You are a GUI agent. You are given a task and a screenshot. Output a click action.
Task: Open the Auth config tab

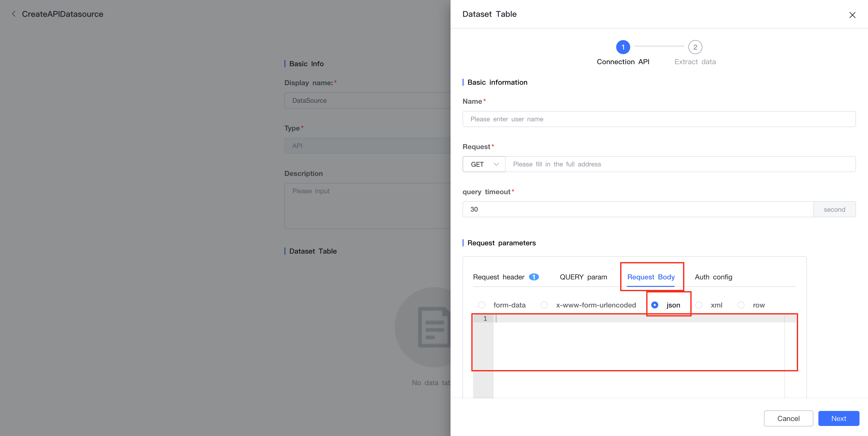coord(713,277)
